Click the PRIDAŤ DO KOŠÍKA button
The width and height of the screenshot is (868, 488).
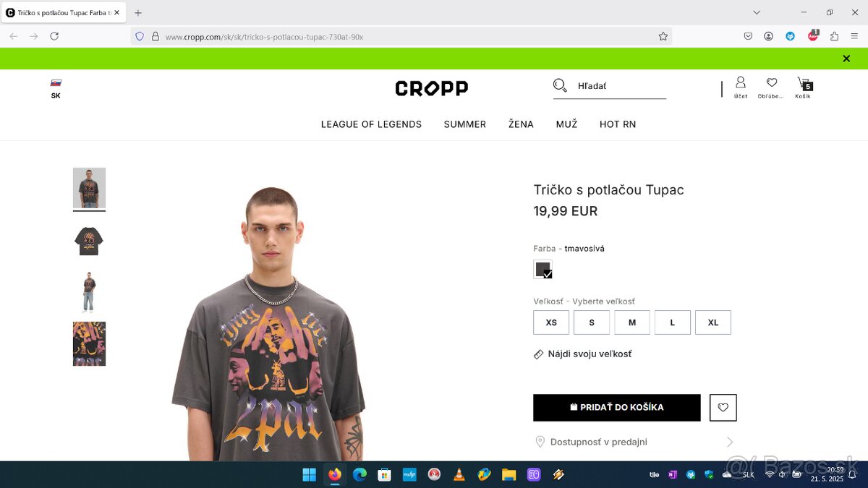click(617, 408)
